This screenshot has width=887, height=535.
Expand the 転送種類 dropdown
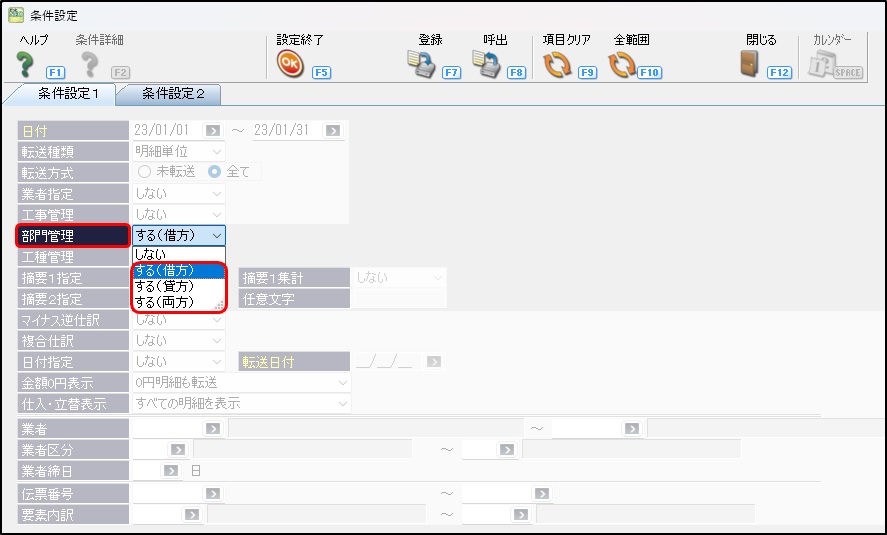click(217, 151)
